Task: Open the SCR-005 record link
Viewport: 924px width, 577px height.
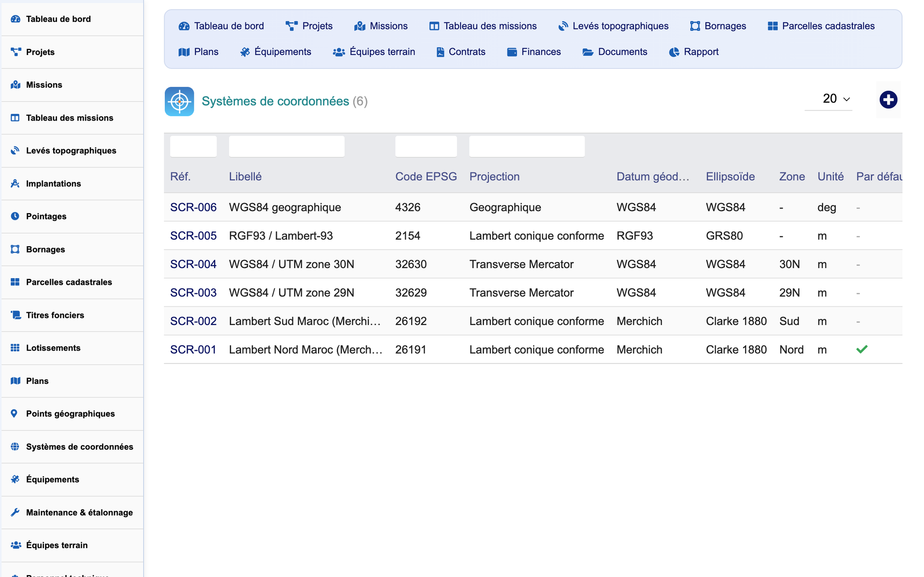Action: point(193,236)
